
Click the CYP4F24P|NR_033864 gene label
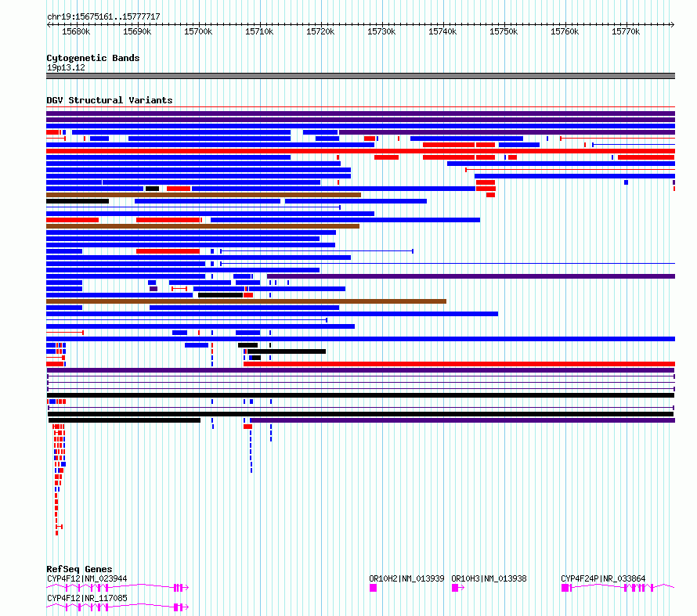click(x=603, y=578)
